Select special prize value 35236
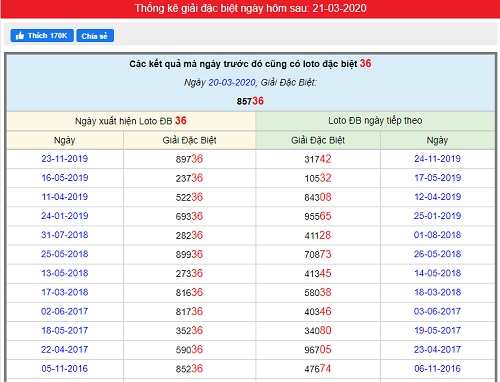 [x=189, y=330]
